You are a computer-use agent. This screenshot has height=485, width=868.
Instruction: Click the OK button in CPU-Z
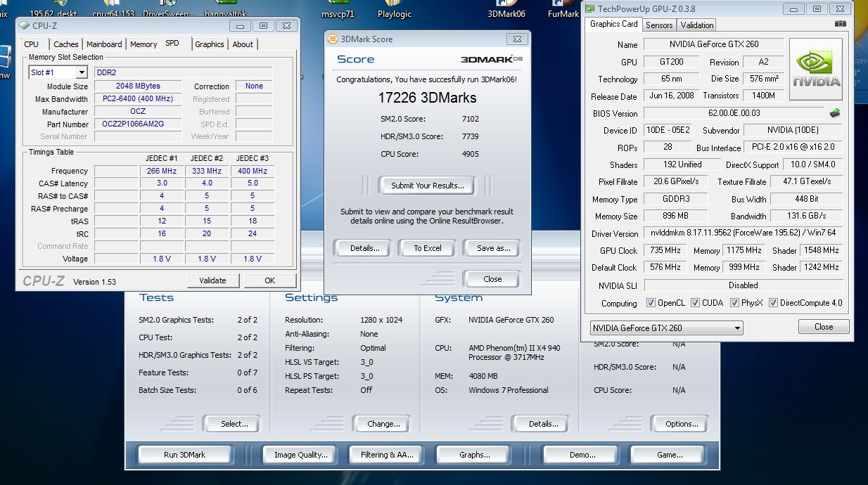point(269,280)
